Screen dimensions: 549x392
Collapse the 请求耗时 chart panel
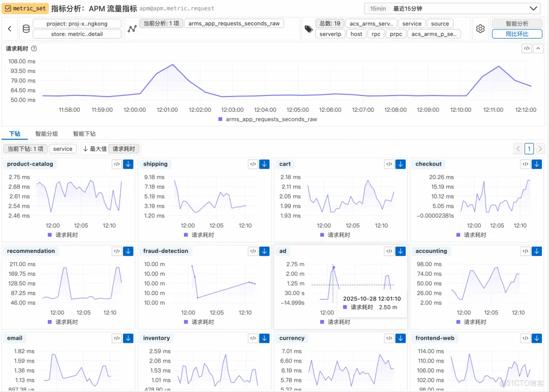point(538,48)
